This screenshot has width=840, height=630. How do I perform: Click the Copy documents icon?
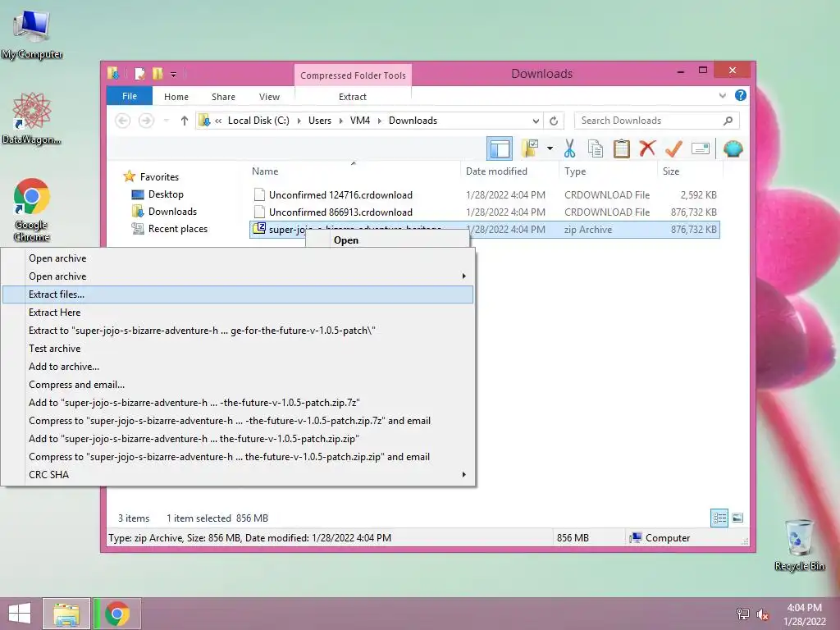click(596, 148)
